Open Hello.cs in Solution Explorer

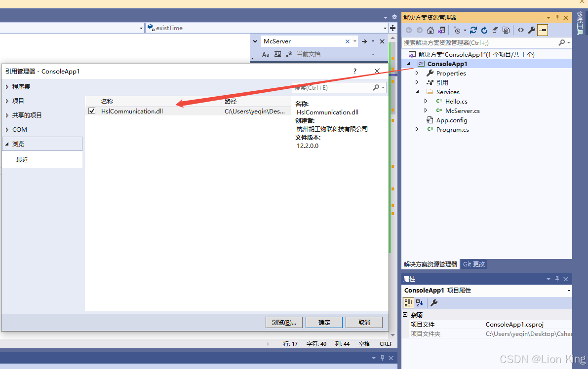456,101
